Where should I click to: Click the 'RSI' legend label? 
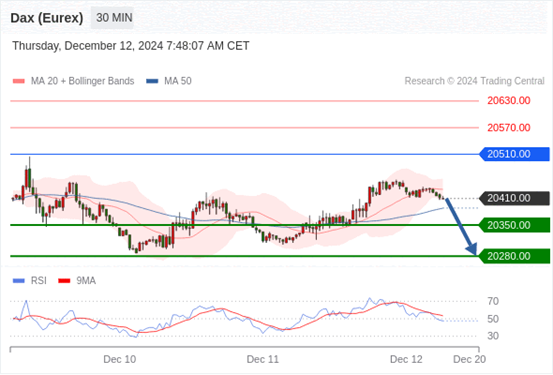point(39,281)
